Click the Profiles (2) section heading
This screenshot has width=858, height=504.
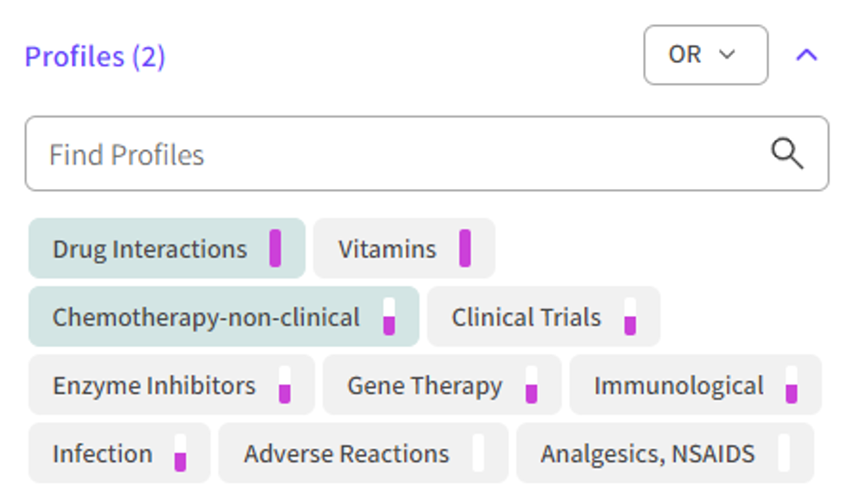95,56
